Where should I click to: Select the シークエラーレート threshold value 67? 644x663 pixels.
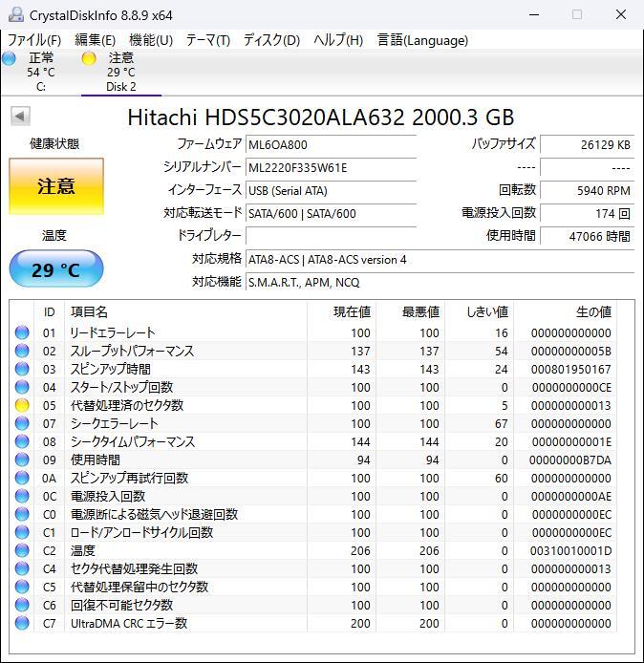pyautogui.click(x=501, y=423)
